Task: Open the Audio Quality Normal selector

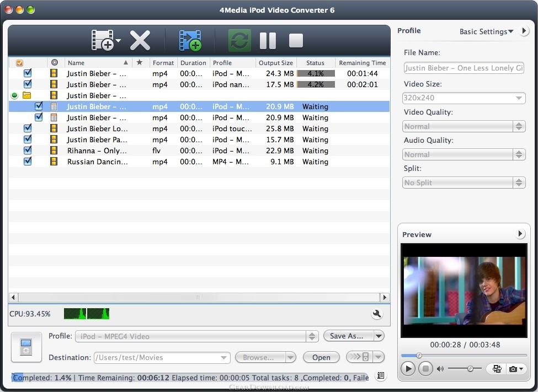Action: click(464, 154)
